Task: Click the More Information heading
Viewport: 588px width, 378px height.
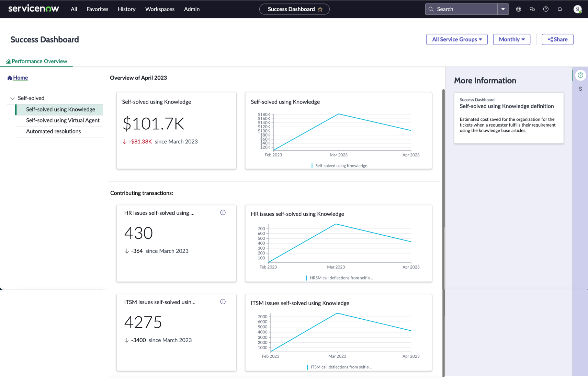Action: [x=485, y=81]
